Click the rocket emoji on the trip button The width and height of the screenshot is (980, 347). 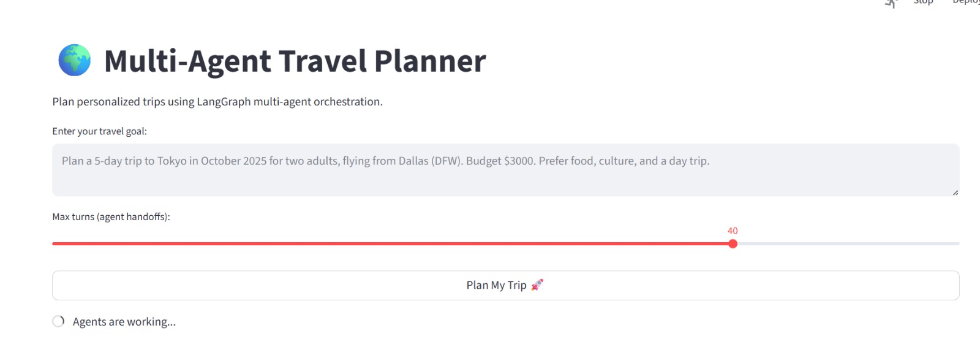pyautogui.click(x=537, y=284)
